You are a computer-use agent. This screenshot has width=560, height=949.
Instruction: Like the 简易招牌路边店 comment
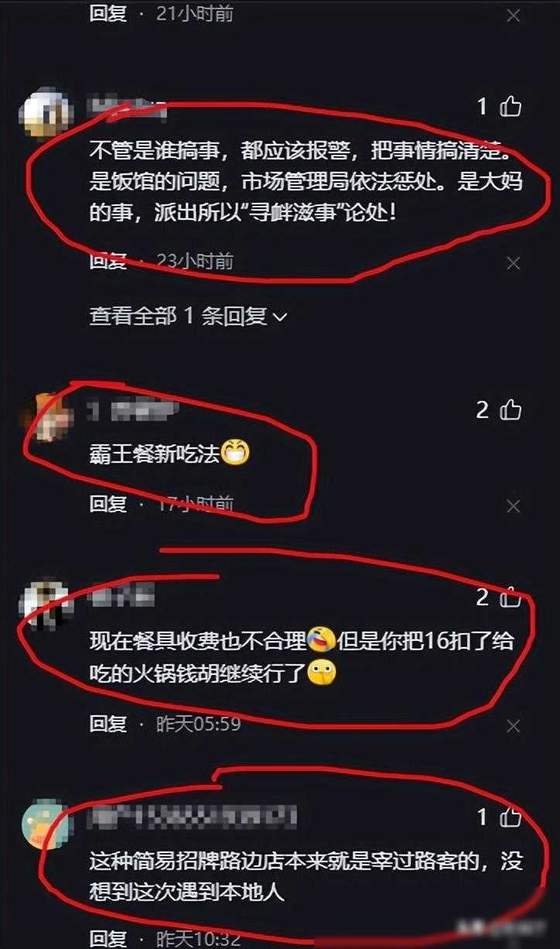click(510, 817)
